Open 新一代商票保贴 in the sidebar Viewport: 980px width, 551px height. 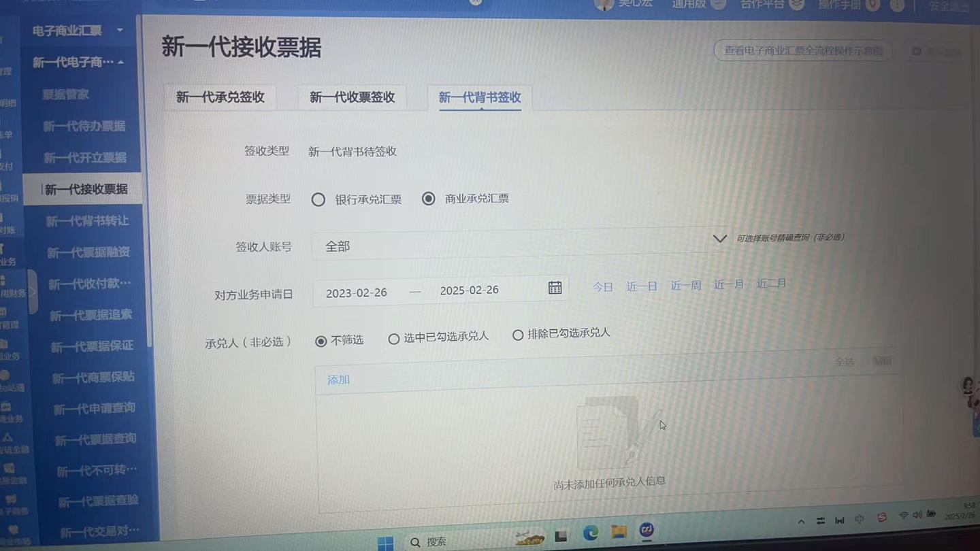(x=93, y=378)
